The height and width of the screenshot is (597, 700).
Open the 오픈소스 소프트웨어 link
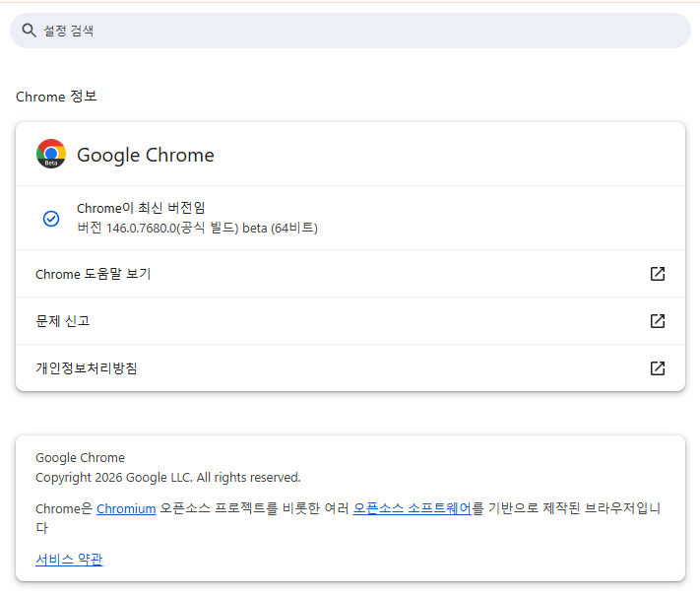(x=413, y=508)
